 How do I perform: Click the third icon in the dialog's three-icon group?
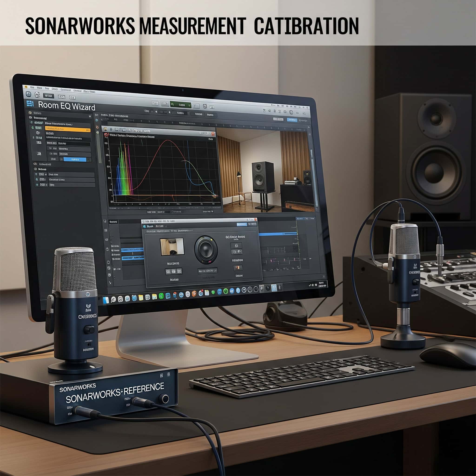coord(179,271)
